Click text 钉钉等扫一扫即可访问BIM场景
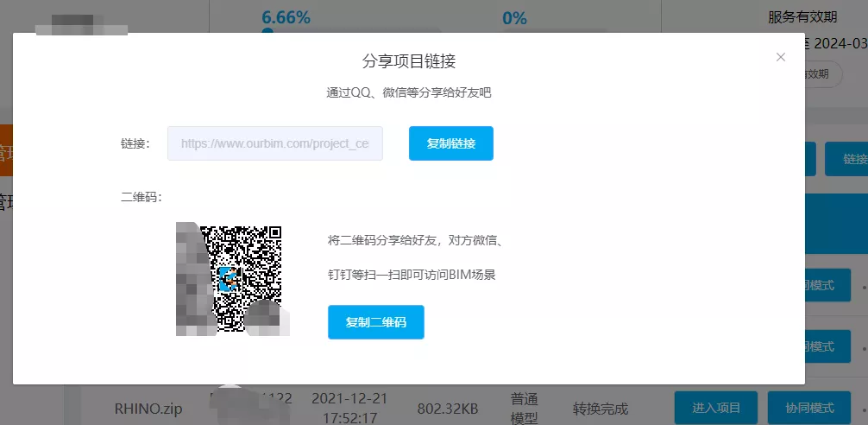The width and height of the screenshot is (868, 425). pos(412,275)
